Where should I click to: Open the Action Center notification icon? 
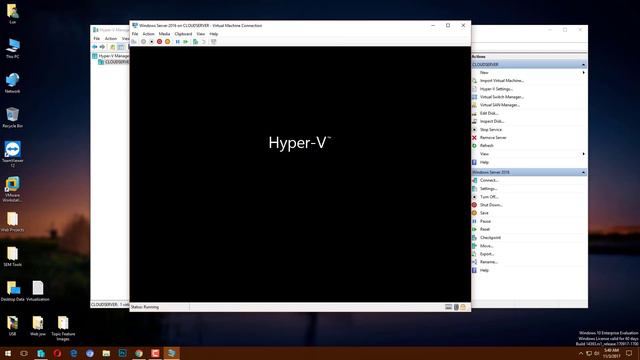tap(629, 353)
